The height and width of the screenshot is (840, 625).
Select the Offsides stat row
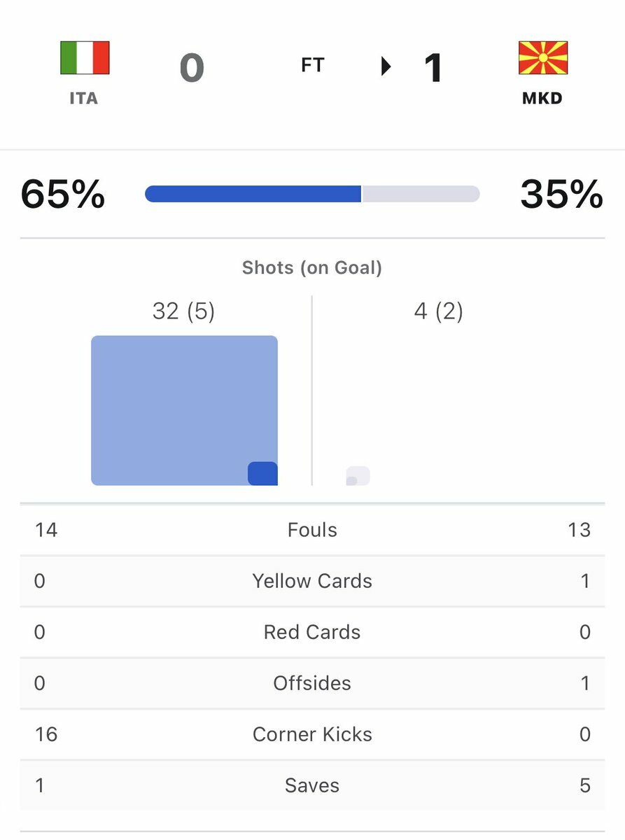312,683
